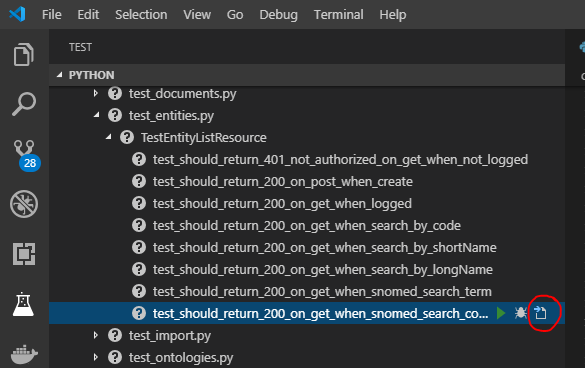This screenshot has height=368, width=585.
Task: Click status icon of search_by_longName test
Action: click(139, 269)
